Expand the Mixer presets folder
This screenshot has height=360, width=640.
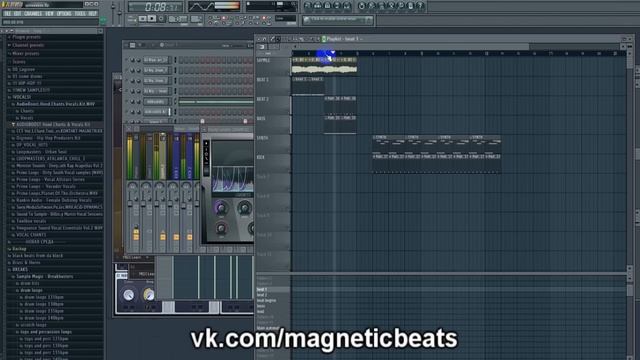(x=25, y=53)
